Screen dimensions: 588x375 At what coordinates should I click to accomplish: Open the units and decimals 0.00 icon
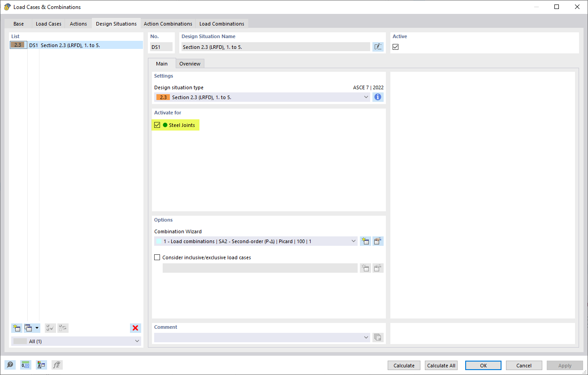click(x=26, y=365)
